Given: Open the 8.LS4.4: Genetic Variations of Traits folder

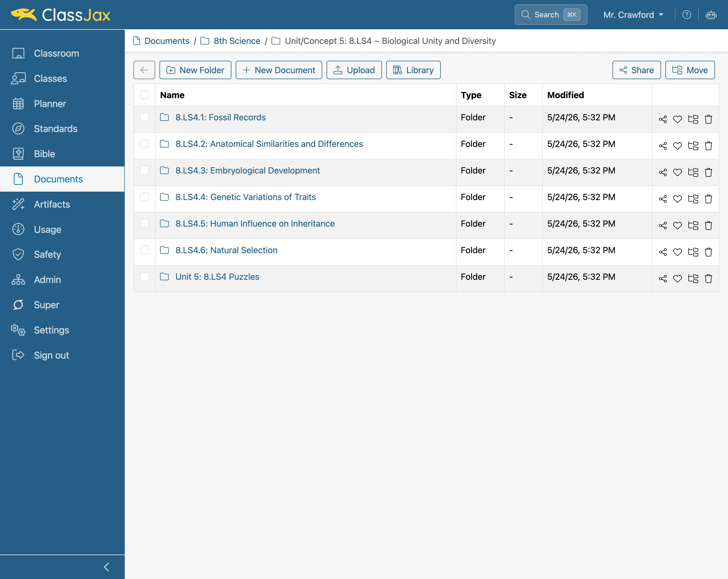Looking at the screenshot, I should tap(245, 197).
